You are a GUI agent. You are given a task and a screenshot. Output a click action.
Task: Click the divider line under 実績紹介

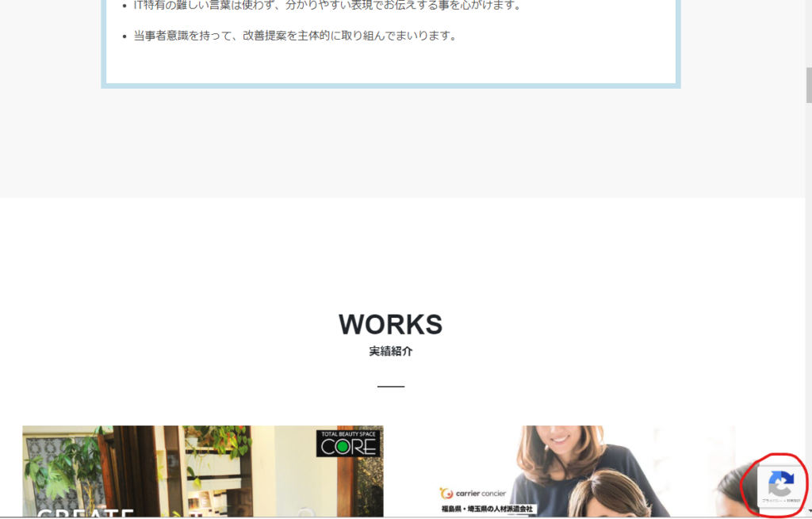tap(390, 387)
